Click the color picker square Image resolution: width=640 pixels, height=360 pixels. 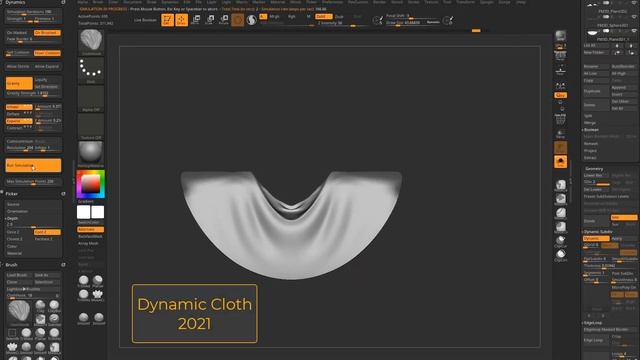[91, 184]
